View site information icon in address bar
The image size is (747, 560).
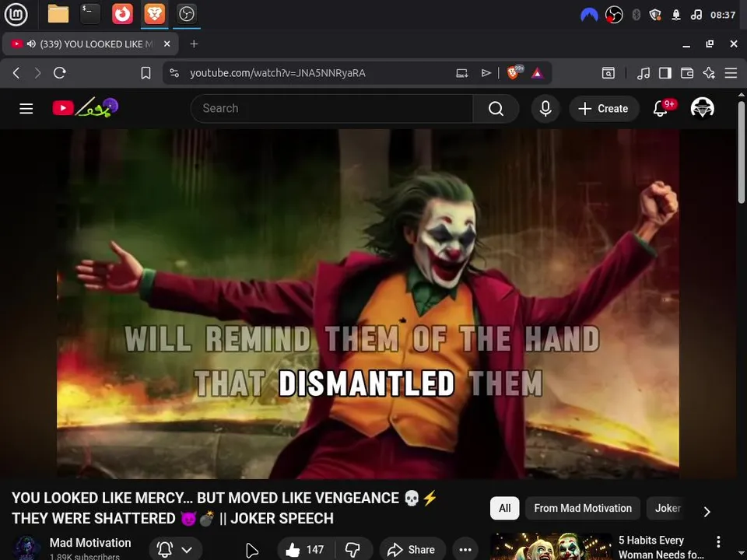[x=174, y=73]
